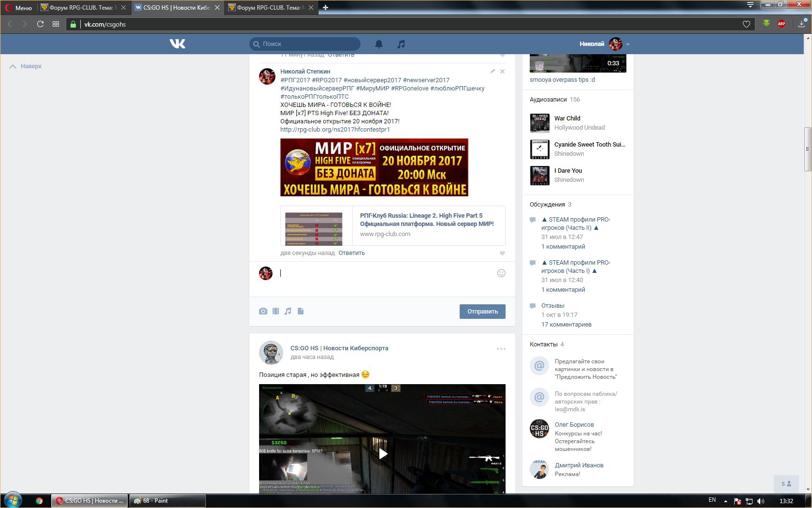812x508 pixels.
Task: Click the VK logo in header
Action: tap(177, 44)
